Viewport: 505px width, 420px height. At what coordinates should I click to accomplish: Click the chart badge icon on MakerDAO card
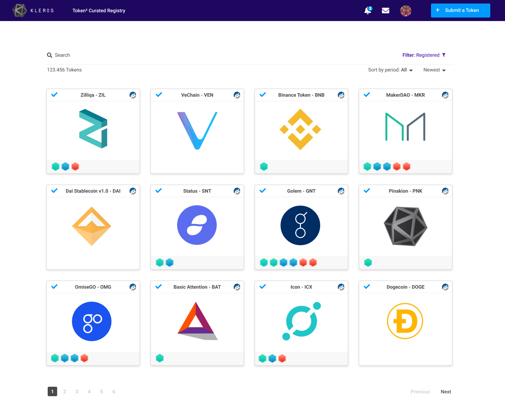click(445, 95)
